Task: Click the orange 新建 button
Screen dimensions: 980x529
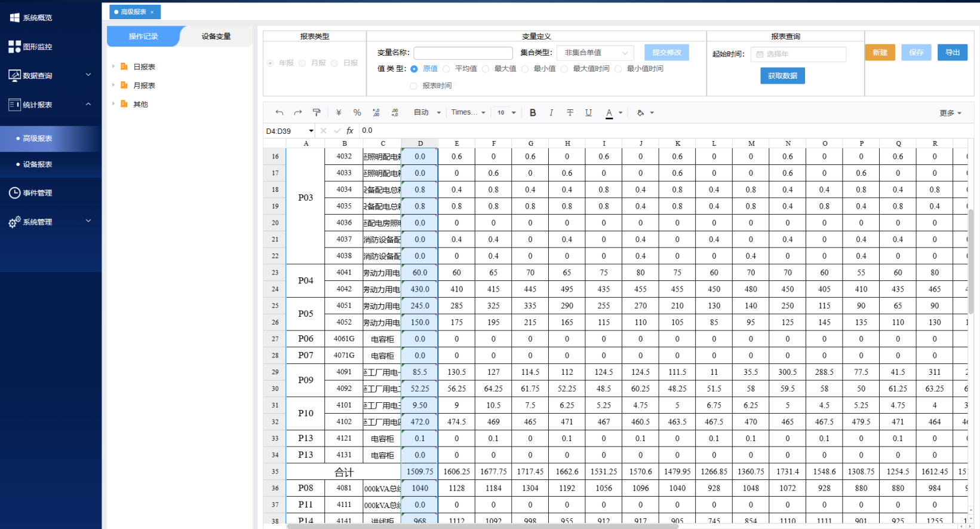Action: (880, 53)
